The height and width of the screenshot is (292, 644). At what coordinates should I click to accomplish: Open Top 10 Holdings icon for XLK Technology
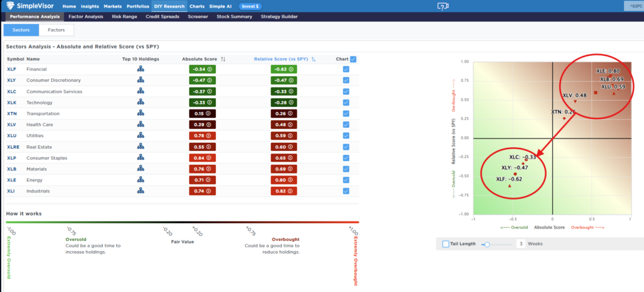click(140, 103)
